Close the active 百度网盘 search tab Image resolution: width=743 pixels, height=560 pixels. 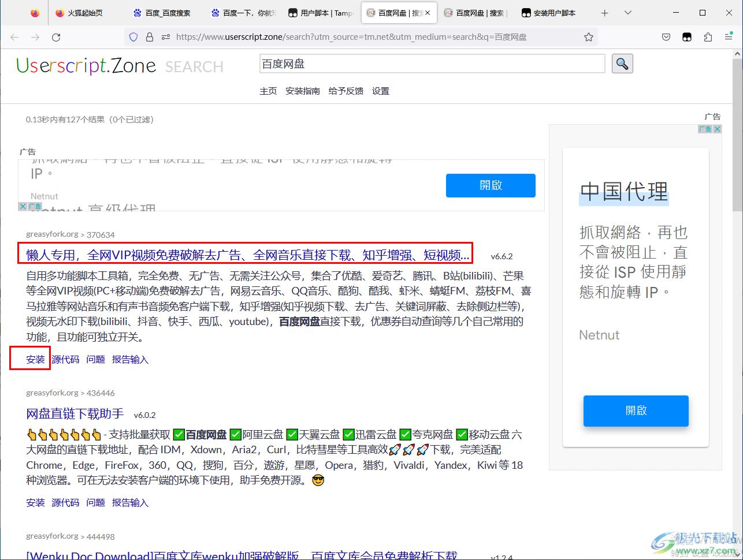pos(428,13)
